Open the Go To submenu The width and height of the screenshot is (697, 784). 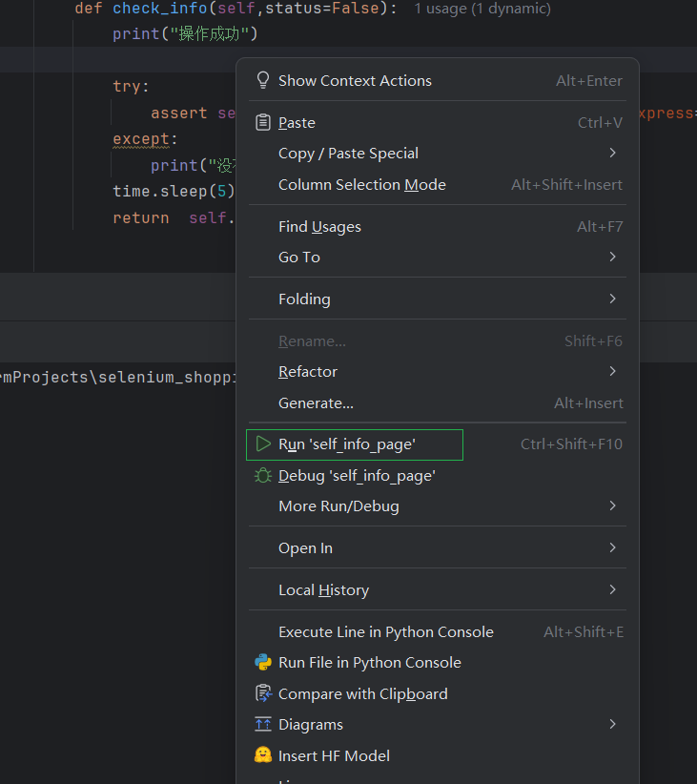coord(297,257)
